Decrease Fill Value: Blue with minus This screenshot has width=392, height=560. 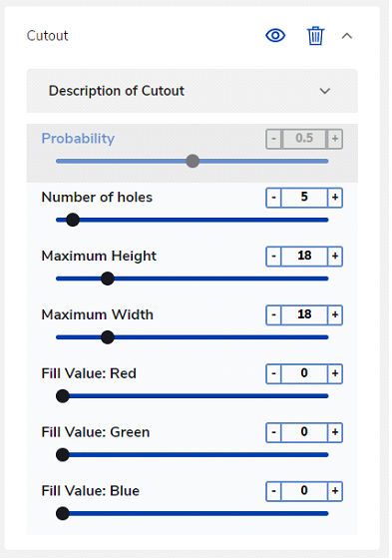tap(274, 491)
